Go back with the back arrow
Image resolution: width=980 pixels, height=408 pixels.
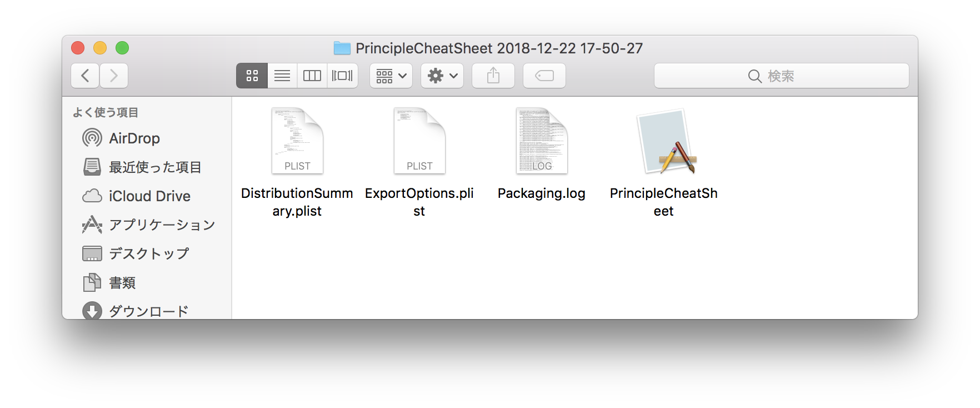click(x=85, y=76)
